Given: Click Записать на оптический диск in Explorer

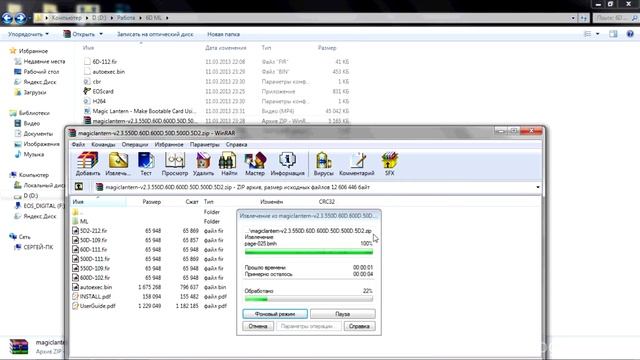Looking at the screenshot, I should point(155,34).
